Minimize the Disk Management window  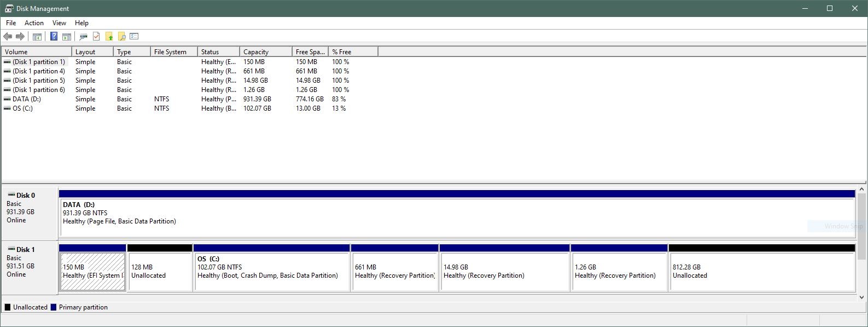pos(805,8)
